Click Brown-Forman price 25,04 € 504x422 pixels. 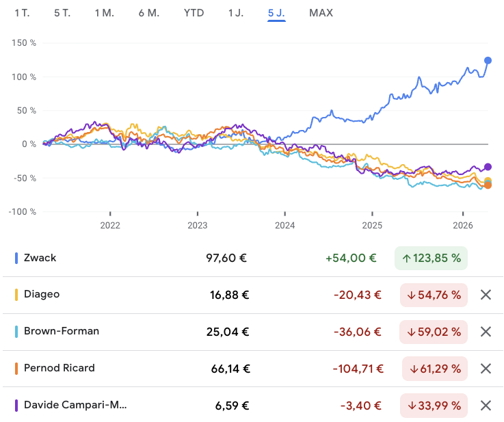point(228,332)
